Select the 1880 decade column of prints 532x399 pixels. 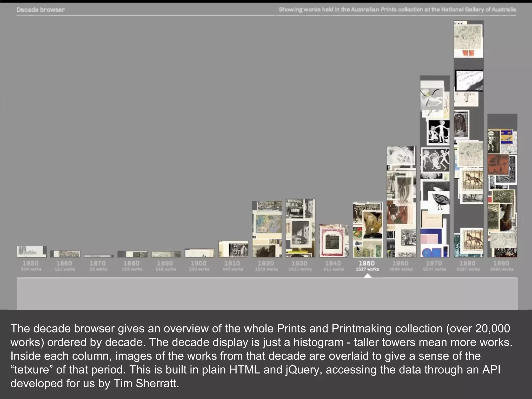(132, 254)
